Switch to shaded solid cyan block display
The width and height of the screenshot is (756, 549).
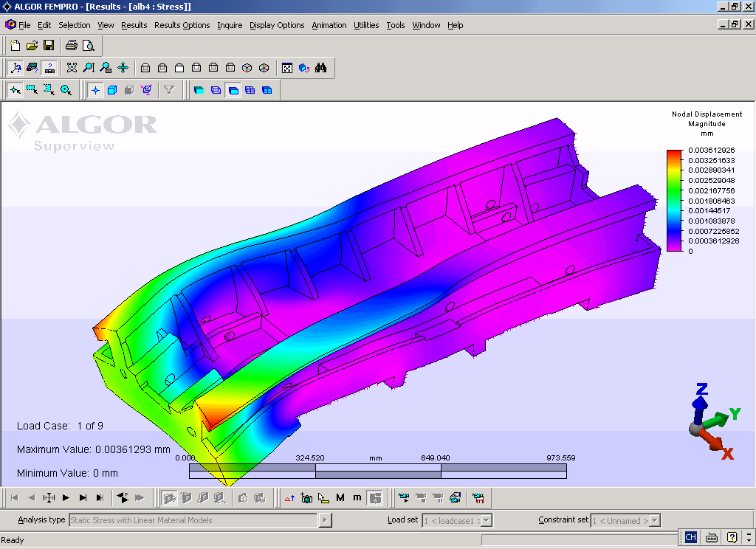click(x=199, y=90)
